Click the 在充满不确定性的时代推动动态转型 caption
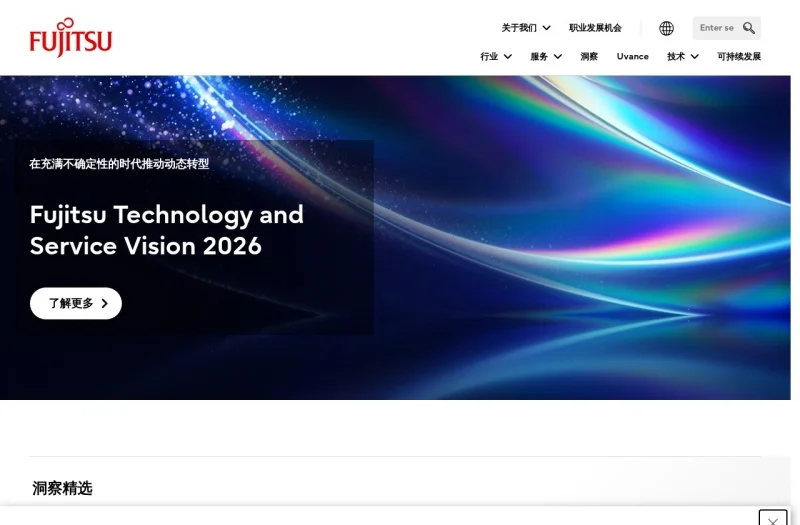 click(119, 164)
